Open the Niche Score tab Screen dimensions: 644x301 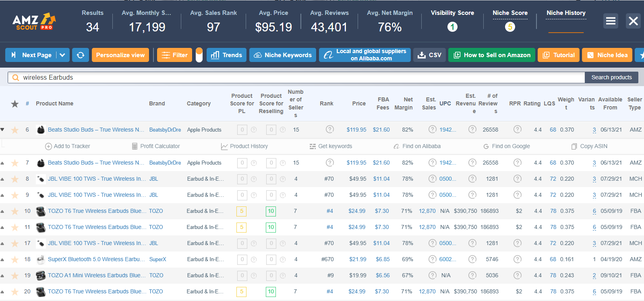(510, 13)
